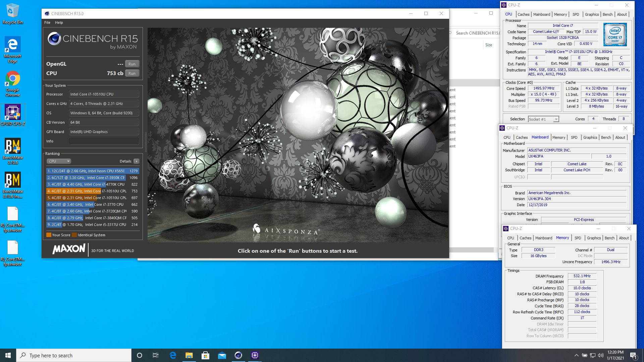Click the Intel Core i7 logo in CPU-Z
The height and width of the screenshot is (362, 644).
pos(615,35)
